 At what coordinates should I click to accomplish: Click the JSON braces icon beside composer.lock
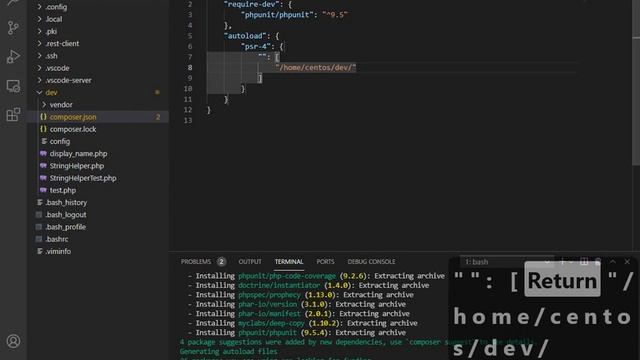coord(43,129)
